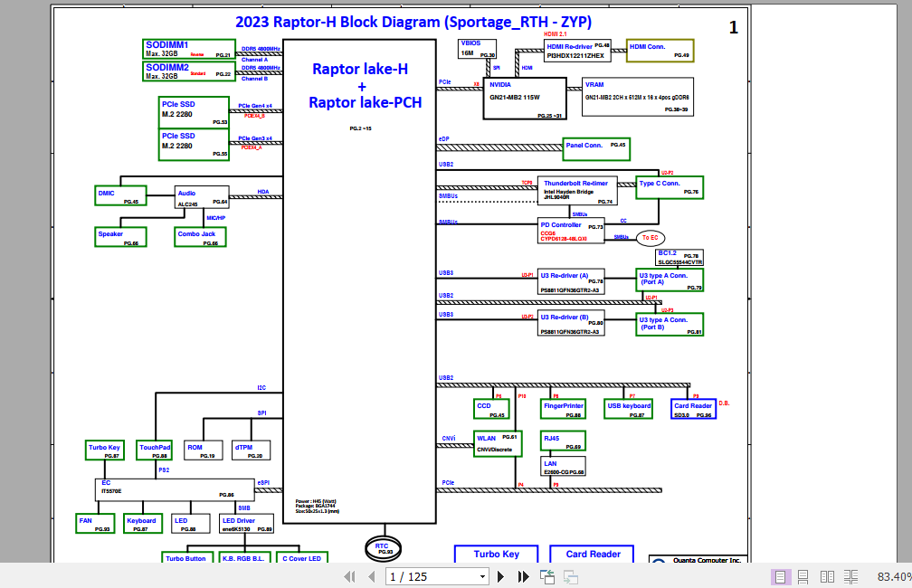The height and width of the screenshot is (588, 912).
Task: Click the large blue Turbo Key box at bottom
Action: 496,555
